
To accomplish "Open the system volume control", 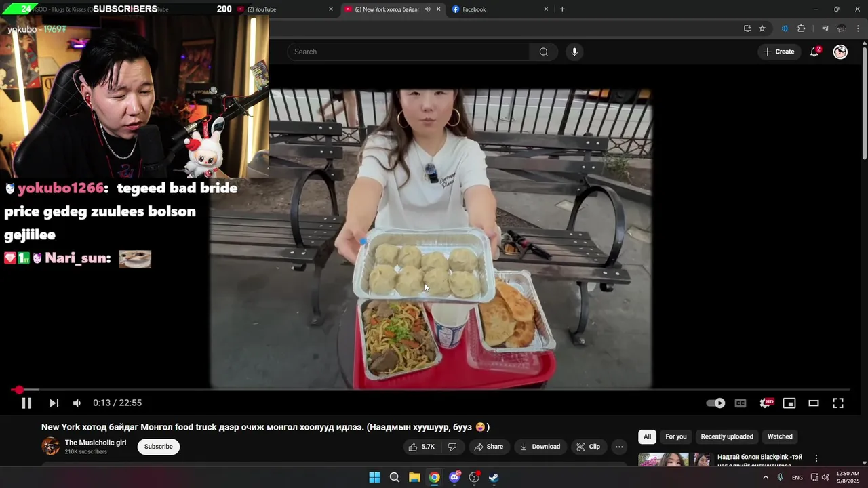I will click(825, 477).
